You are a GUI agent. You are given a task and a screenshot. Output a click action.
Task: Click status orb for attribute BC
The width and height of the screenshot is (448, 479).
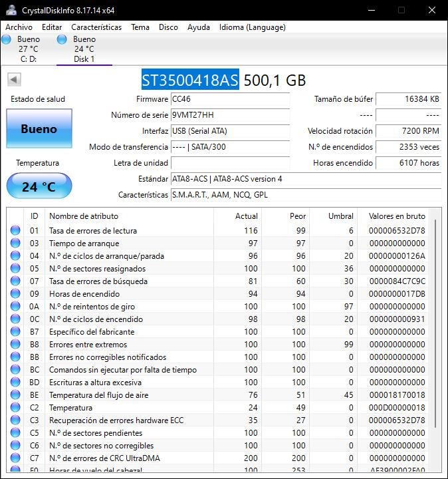[x=15, y=370]
